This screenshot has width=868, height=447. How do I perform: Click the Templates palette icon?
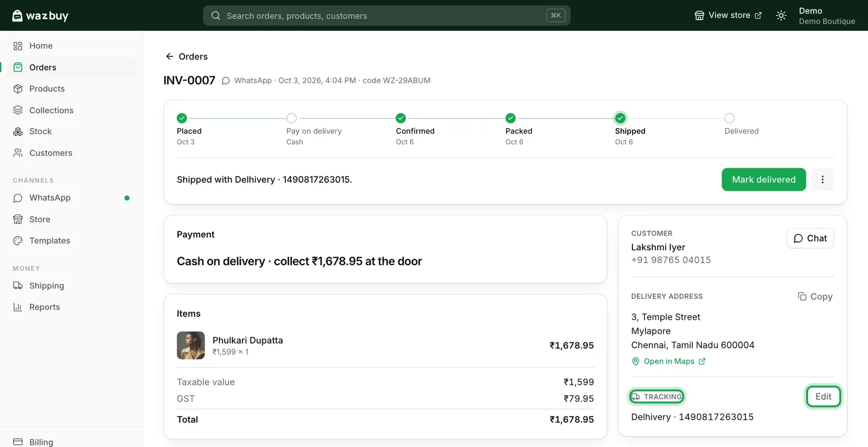[18, 240]
